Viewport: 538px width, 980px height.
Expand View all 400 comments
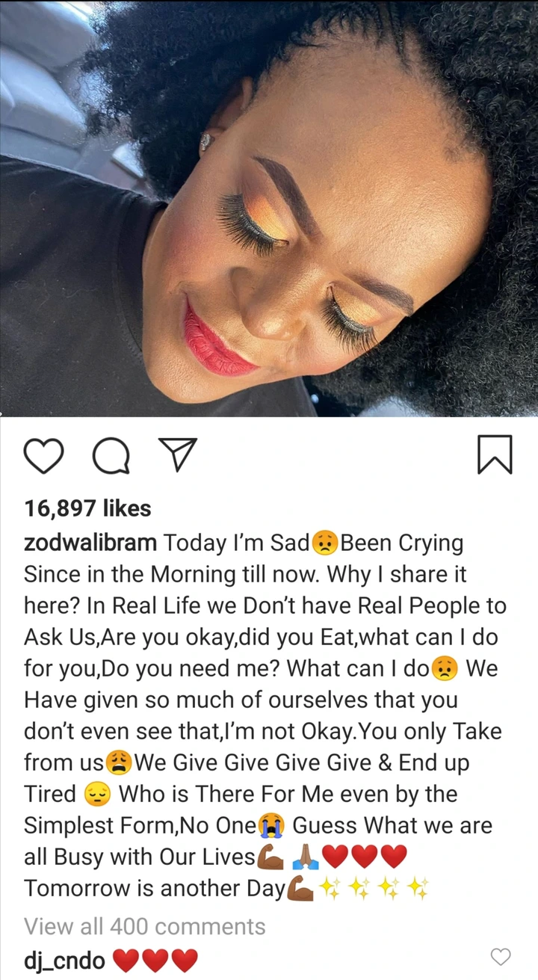click(145, 926)
